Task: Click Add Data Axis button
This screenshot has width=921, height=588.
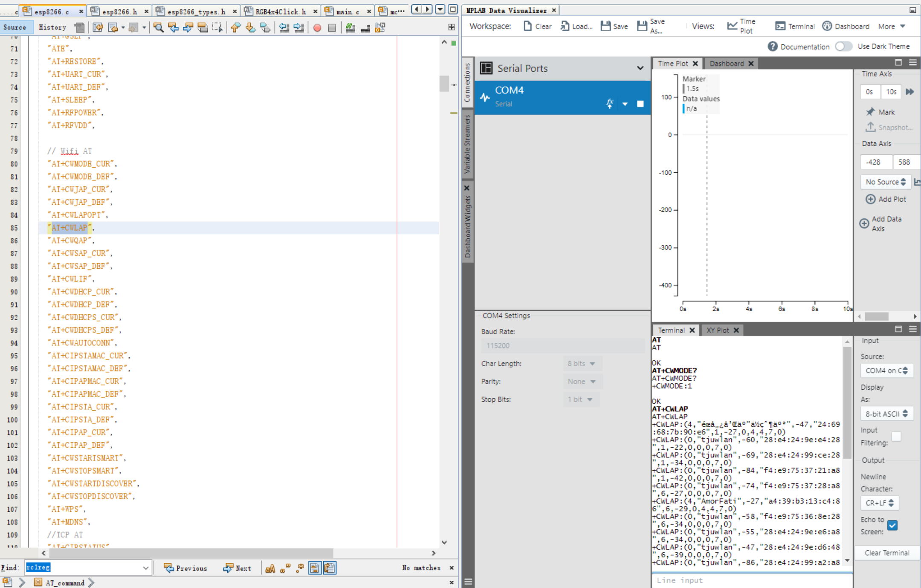Action: (x=880, y=223)
